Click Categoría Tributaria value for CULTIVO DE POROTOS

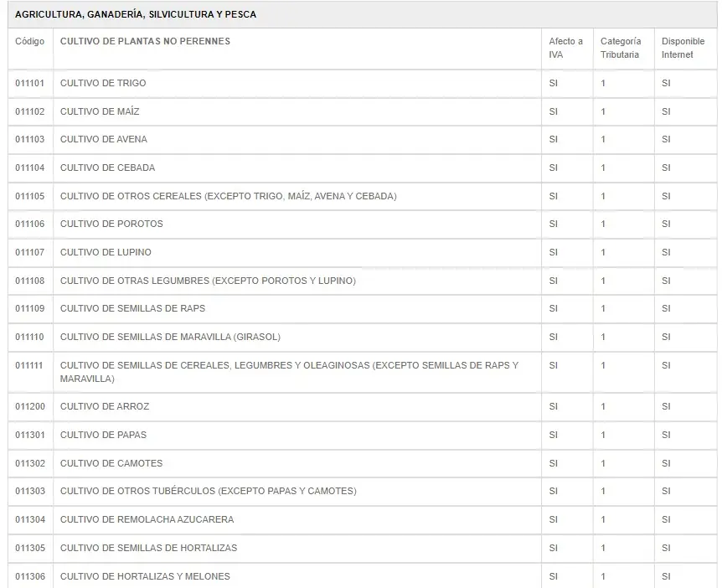(x=603, y=224)
